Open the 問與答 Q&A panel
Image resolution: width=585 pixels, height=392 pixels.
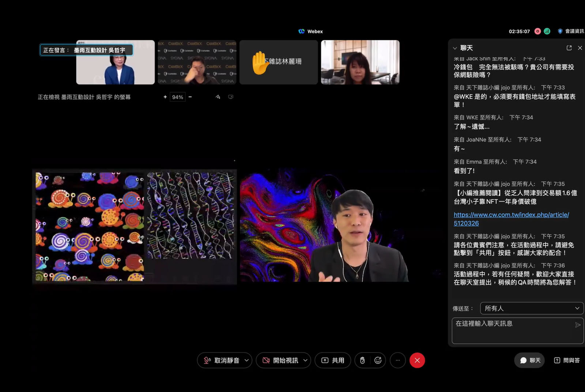[567, 361]
